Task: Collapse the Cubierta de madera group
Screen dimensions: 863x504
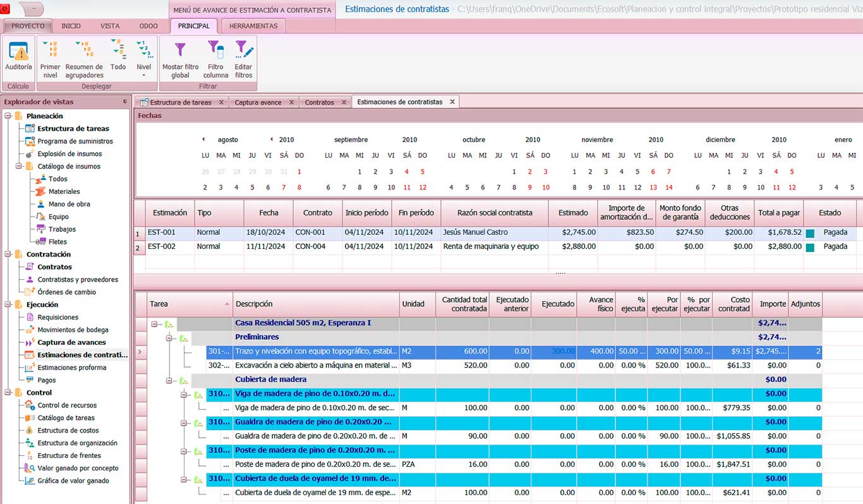Action: click(169, 380)
